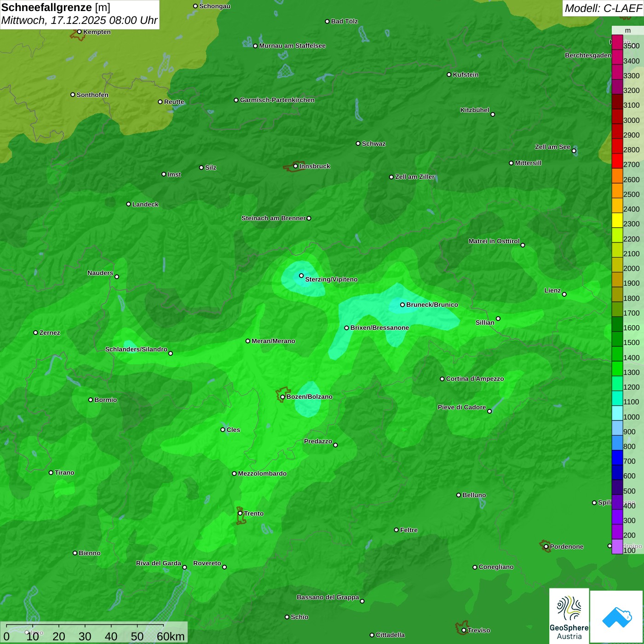
Task: Click the 'Nauders' label
Action: click(x=100, y=273)
